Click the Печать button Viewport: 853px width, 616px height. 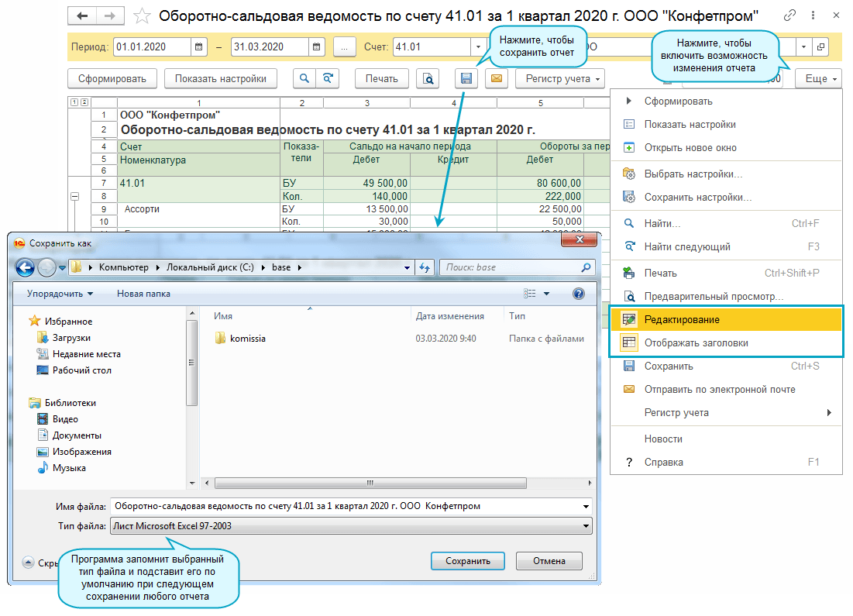tap(381, 78)
